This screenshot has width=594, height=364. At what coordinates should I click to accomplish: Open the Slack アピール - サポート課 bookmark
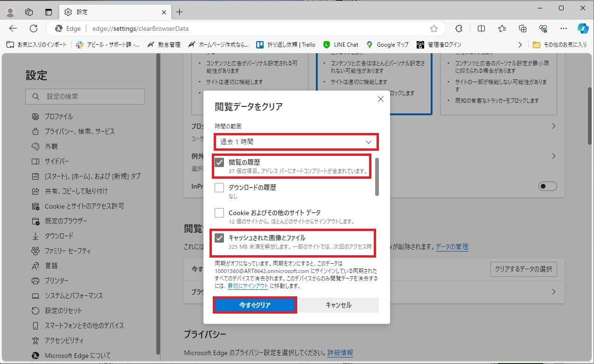coord(108,45)
